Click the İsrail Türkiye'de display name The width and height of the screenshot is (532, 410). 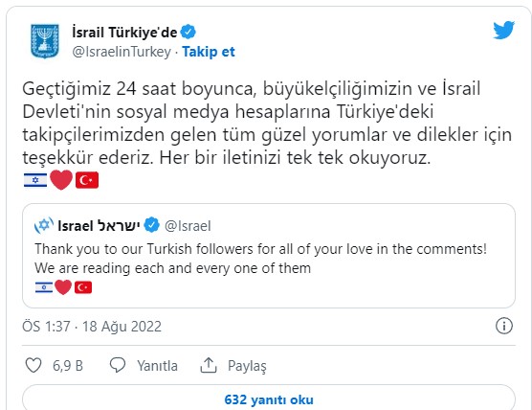[x=124, y=33]
